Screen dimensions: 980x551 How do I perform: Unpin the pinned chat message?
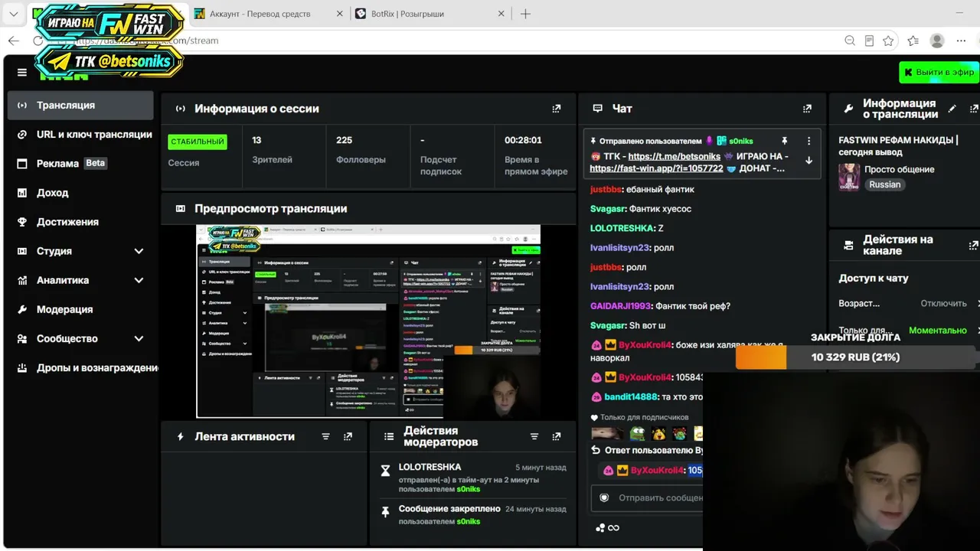(x=784, y=141)
